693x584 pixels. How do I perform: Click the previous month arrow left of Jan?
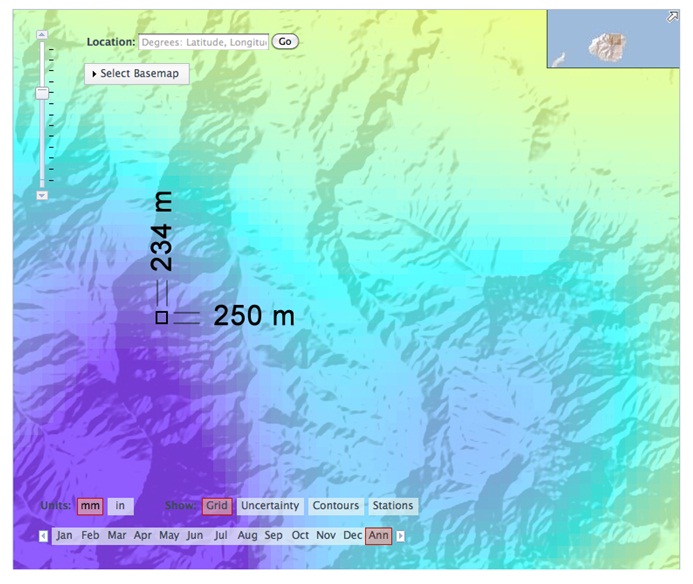43,536
